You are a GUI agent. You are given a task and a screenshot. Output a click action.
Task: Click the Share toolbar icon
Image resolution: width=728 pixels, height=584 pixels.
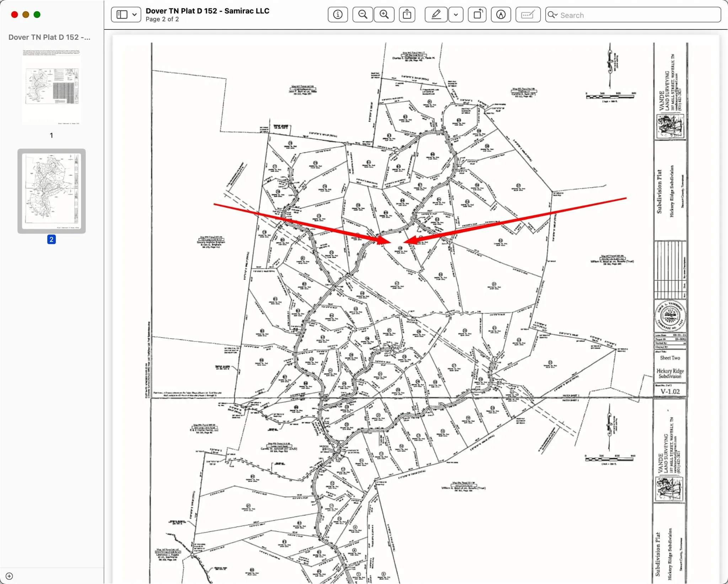click(x=407, y=15)
